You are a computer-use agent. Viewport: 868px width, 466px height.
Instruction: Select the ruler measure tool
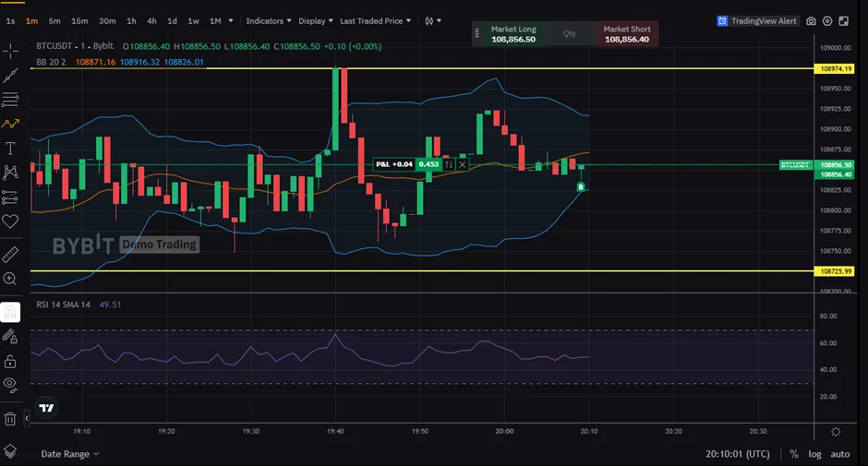tap(10, 254)
